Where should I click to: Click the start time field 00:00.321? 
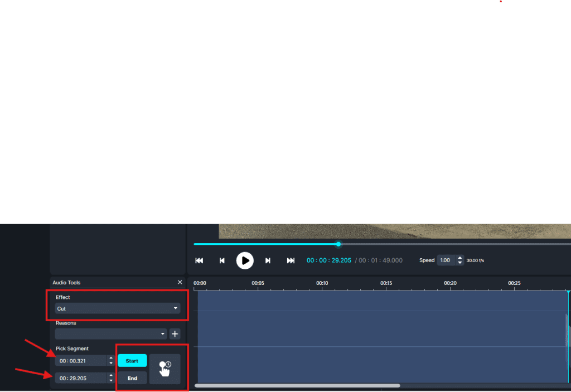tap(81, 361)
